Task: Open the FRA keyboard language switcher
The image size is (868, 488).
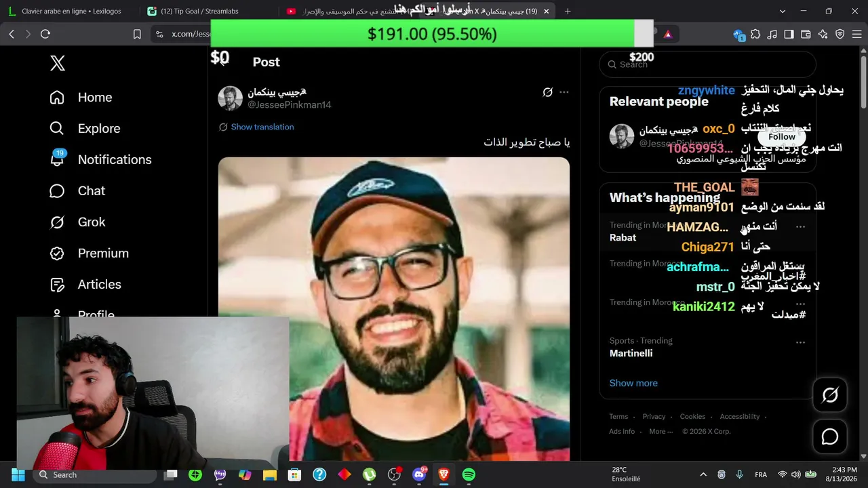Action: point(761,475)
